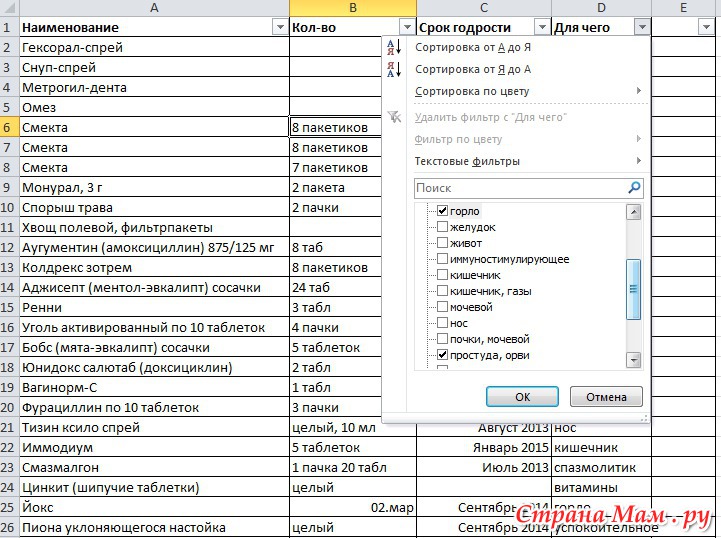Click the cell 1 пачка 20 табл
The height and width of the screenshot is (538, 721).
click(353, 467)
